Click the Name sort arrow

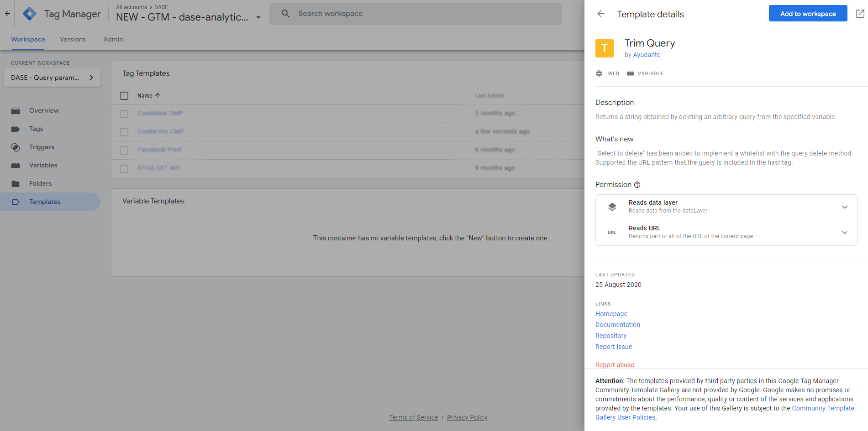[158, 95]
